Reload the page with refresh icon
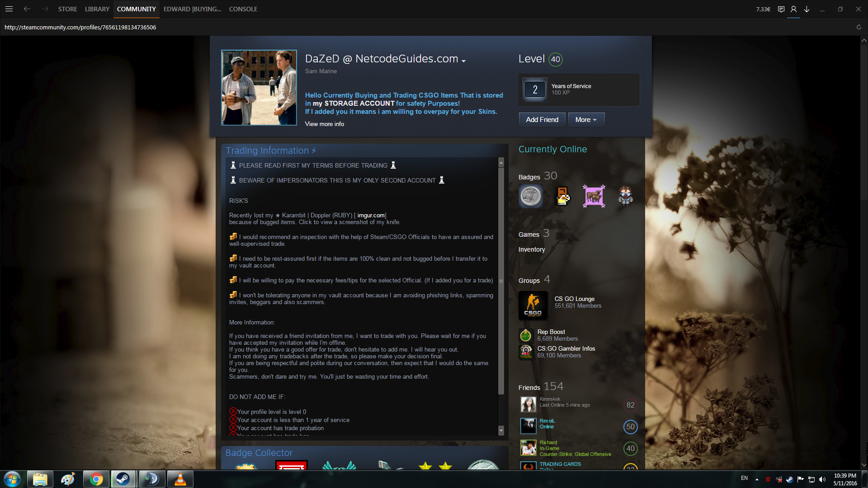 pyautogui.click(x=859, y=27)
